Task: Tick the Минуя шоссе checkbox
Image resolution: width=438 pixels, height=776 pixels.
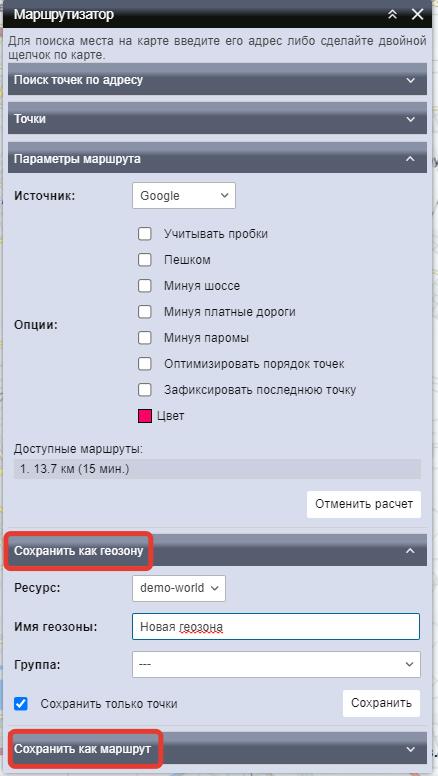Action: (x=145, y=286)
